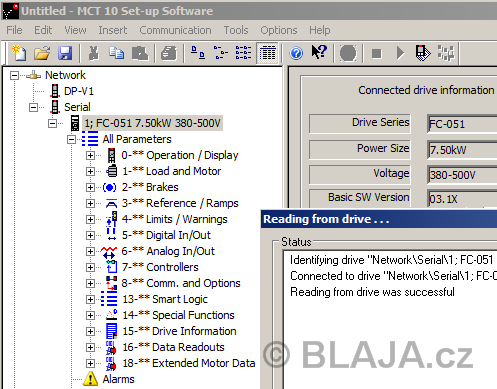Save project with the floppy disk icon

pyautogui.click(x=65, y=53)
